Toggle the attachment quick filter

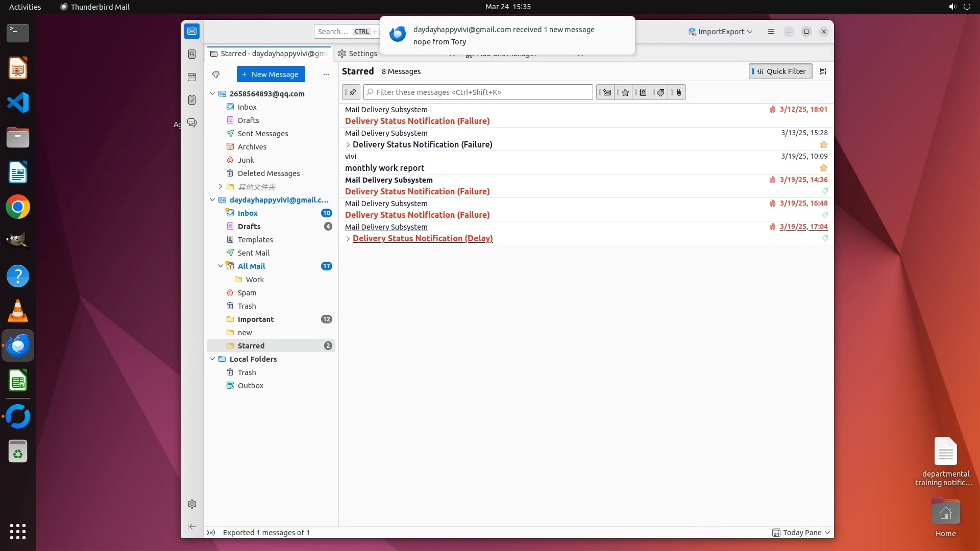(678, 92)
